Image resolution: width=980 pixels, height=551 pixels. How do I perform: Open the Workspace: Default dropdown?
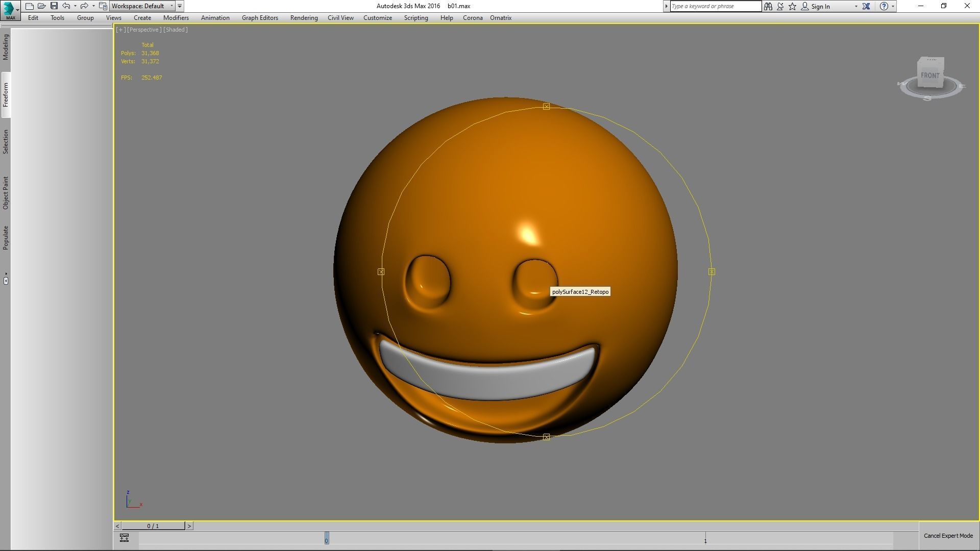[x=142, y=6]
